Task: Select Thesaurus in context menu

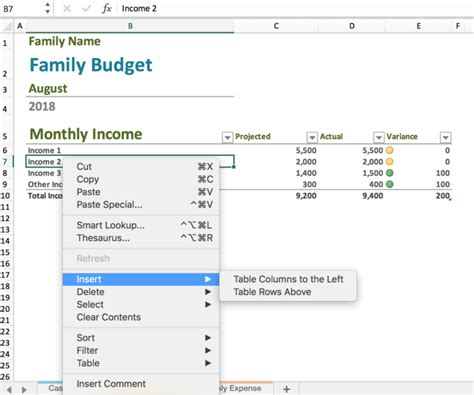Action: (x=141, y=238)
